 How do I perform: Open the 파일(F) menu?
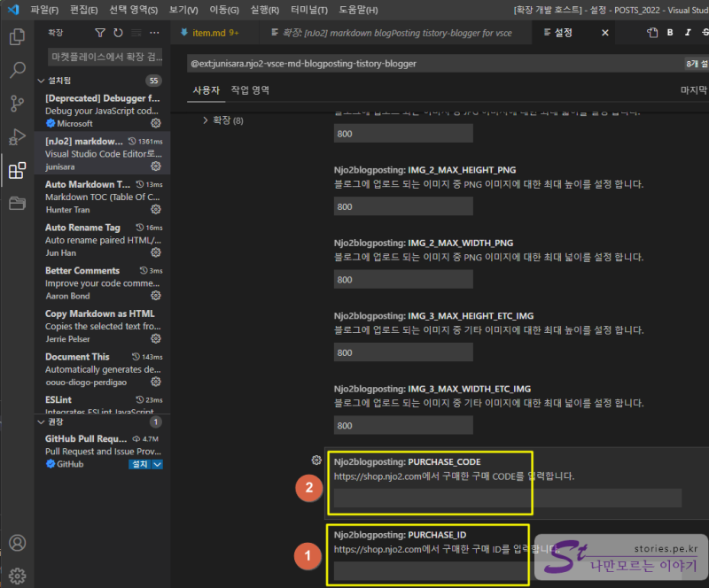pyautogui.click(x=44, y=10)
